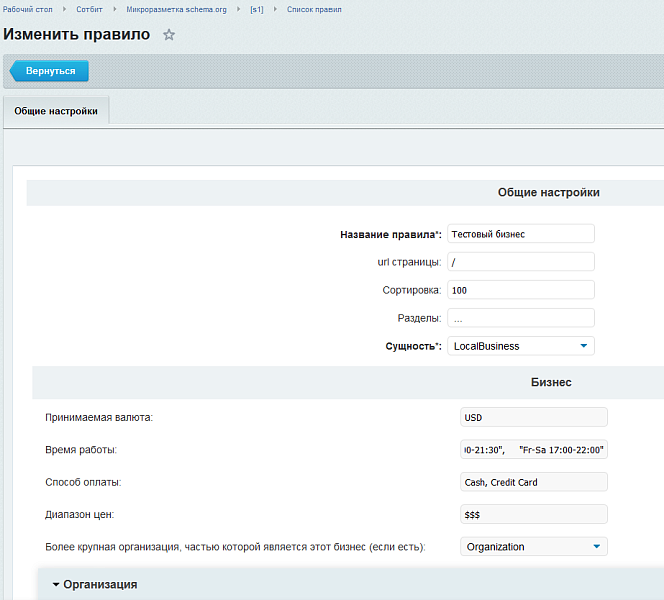664x600 pixels.
Task: Click the Диапазон цен $$$ field
Action: point(533,514)
